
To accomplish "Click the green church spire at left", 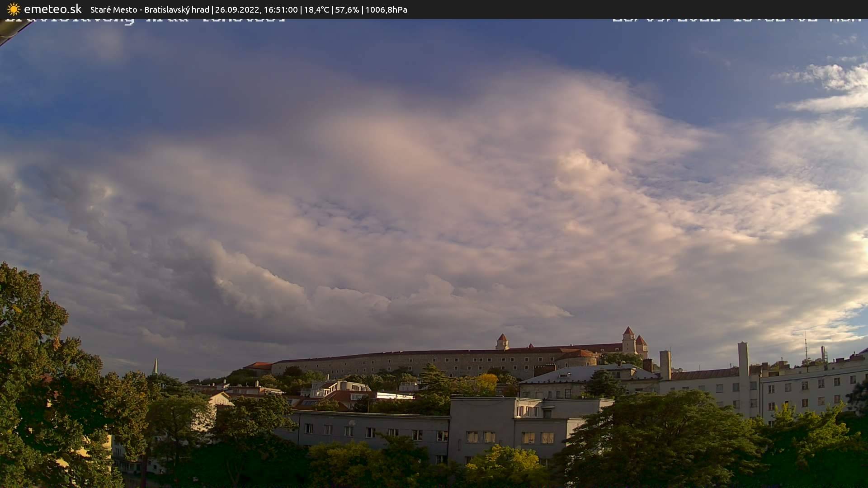I will [155, 367].
